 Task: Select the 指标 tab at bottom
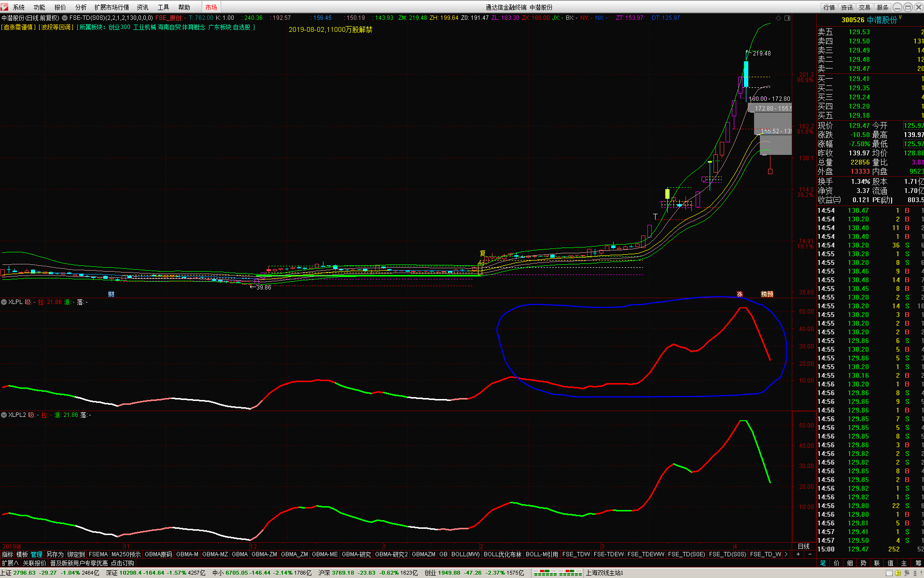coord(8,554)
